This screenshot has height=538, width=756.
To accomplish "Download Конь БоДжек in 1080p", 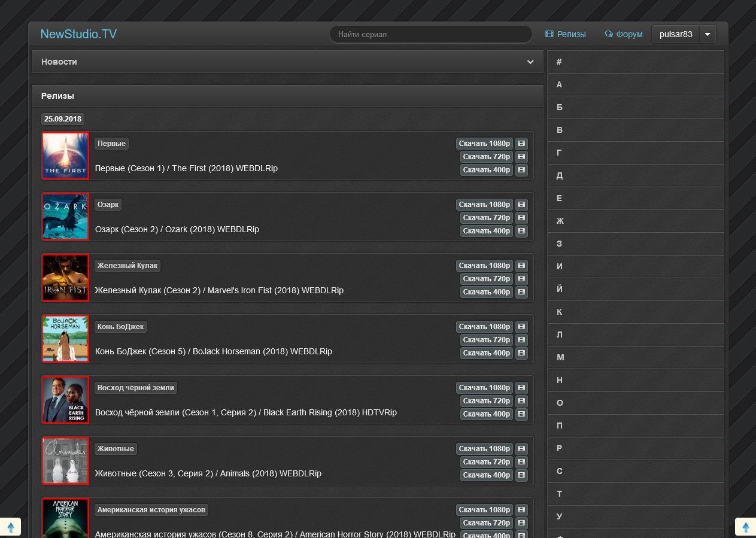I will [x=485, y=327].
